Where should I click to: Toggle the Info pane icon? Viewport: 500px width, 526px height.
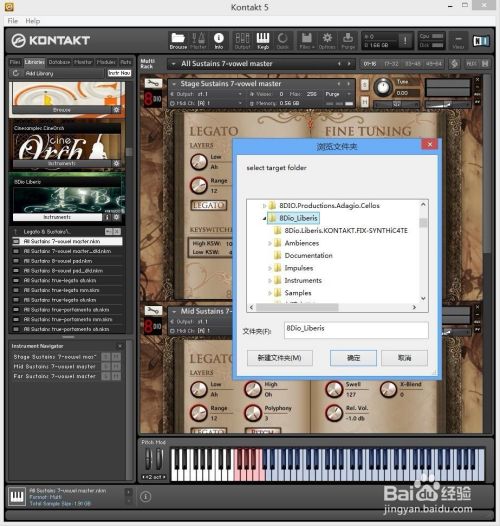coord(218,41)
